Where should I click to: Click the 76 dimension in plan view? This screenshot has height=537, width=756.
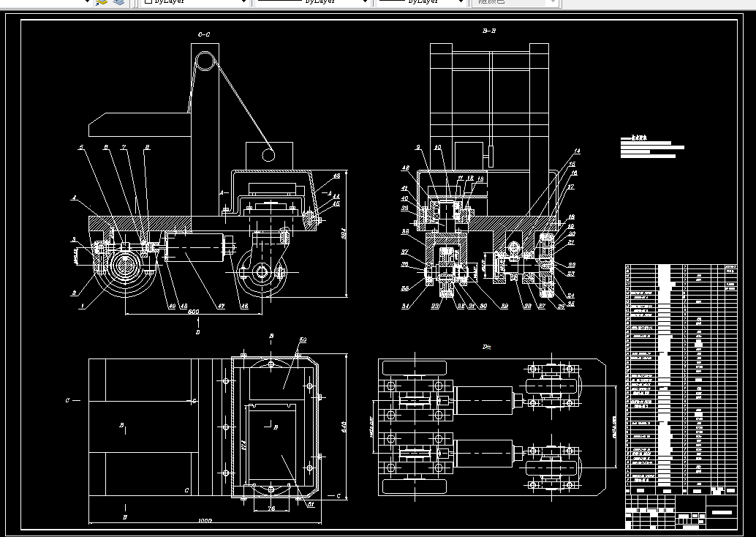271,508
